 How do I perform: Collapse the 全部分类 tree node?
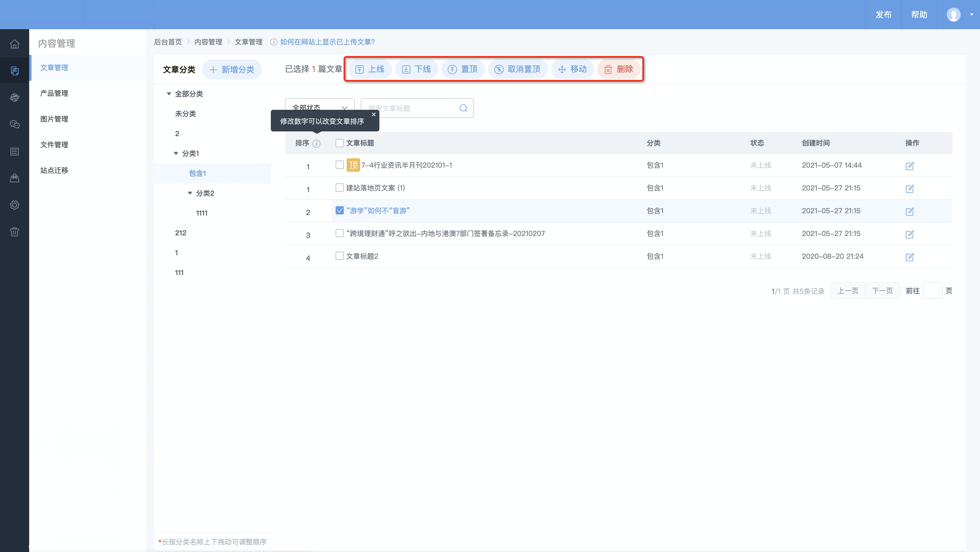coord(169,94)
